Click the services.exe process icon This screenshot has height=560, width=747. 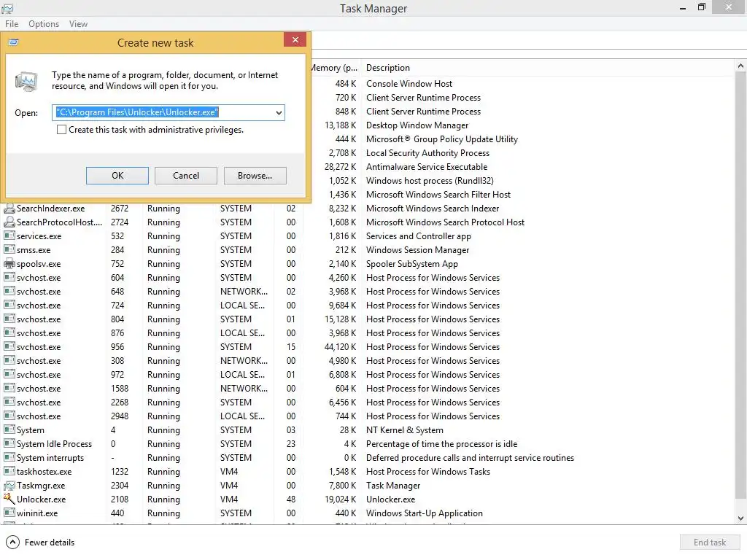[x=9, y=236]
